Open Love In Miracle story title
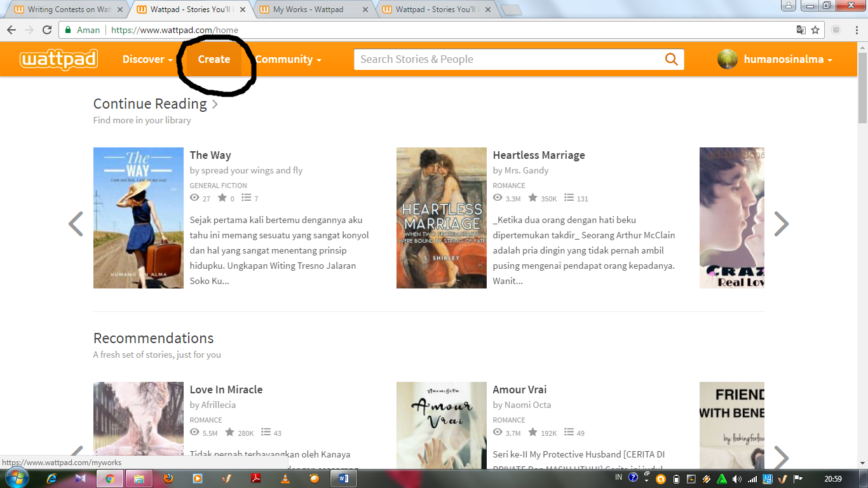The height and width of the screenshot is (488, 868). coord(226,390)
